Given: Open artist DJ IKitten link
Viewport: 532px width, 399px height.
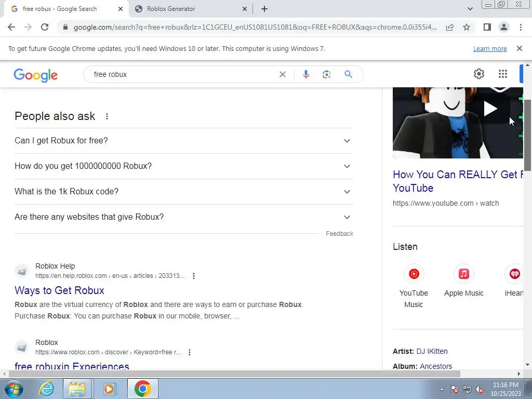Looking at the screenshot, I should (432, 351).
